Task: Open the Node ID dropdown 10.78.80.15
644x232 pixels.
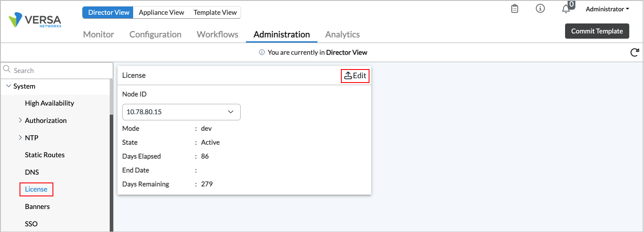Action: pos(181,112)
